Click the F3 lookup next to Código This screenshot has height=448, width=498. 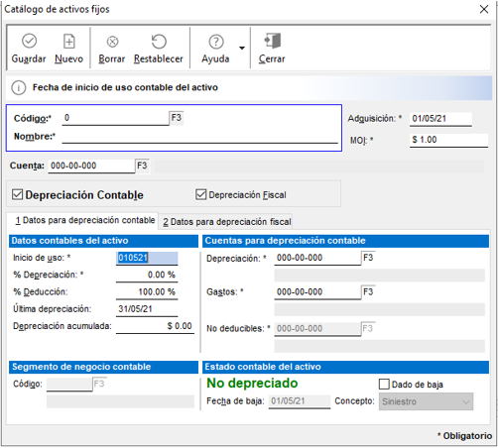(177, 118)
